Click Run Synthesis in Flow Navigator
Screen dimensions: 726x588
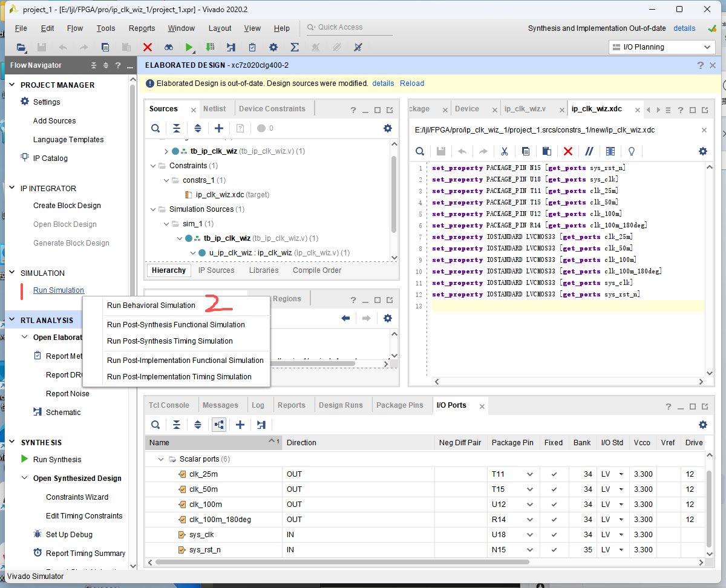point(57,460)
